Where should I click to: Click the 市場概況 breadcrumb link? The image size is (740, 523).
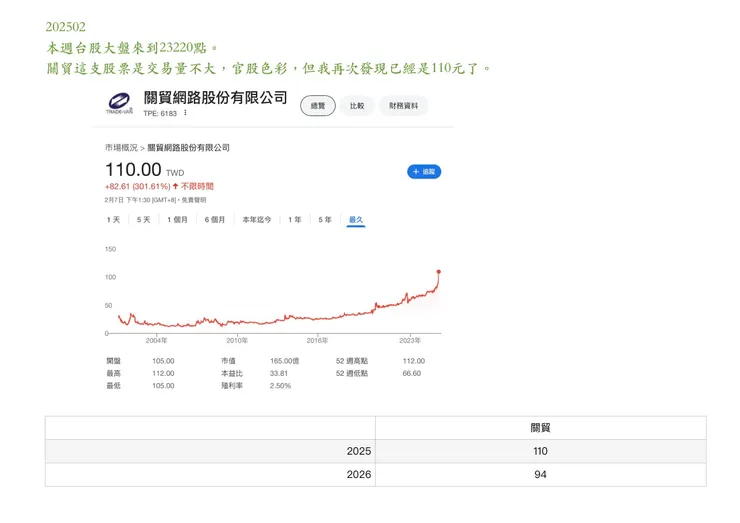121,148
